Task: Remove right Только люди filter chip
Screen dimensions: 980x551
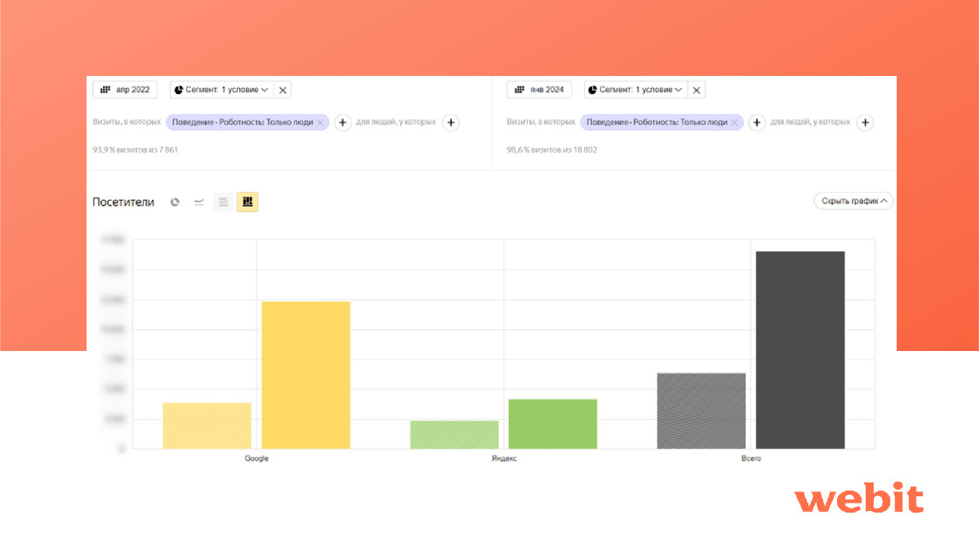Action: (x=735, y=122)
